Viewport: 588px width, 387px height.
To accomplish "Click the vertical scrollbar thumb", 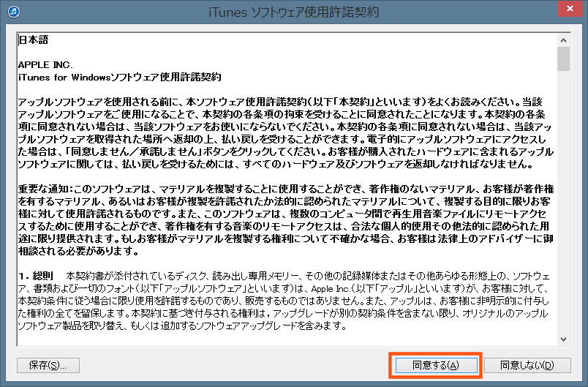I will [x=563, y=60].
